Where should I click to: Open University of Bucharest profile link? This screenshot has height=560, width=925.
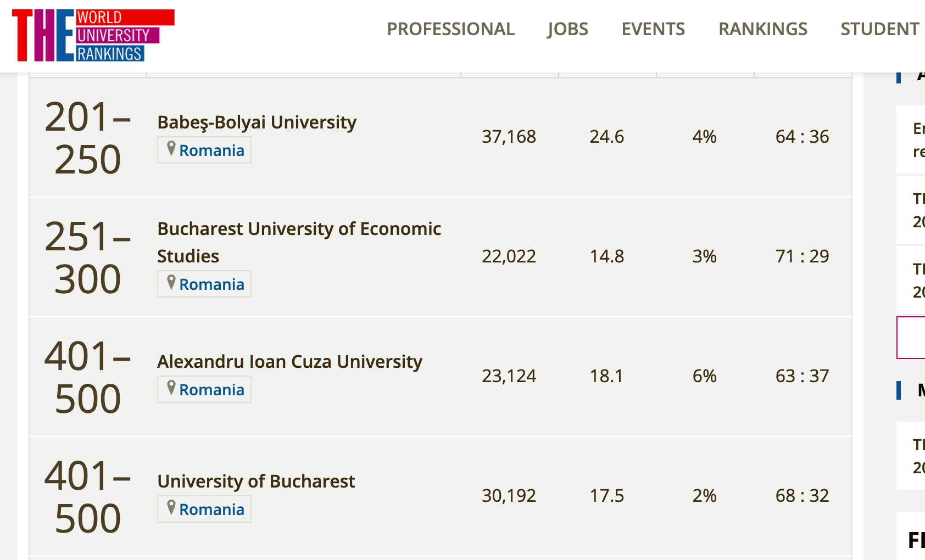tap(256, 481)
